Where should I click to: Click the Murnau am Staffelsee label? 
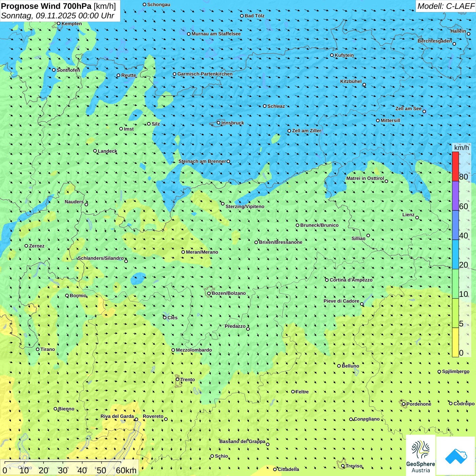(x=216, y=34)
